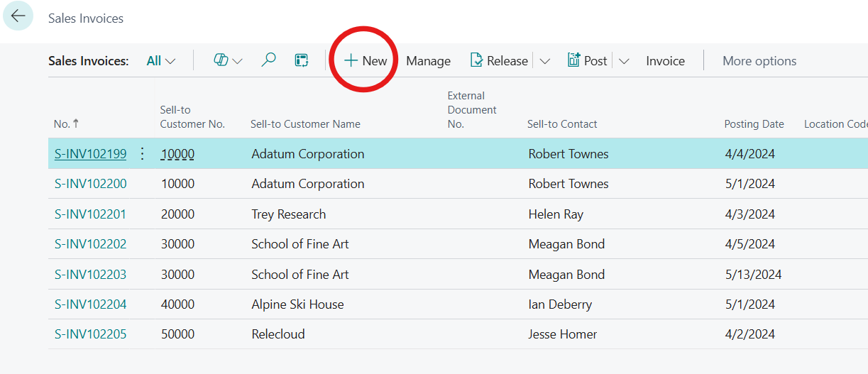Image resolution: width=868 pixels, height=374 pixels.
Task: Select the Ian Deberry contact cell
Action: [x=560, y=304]
